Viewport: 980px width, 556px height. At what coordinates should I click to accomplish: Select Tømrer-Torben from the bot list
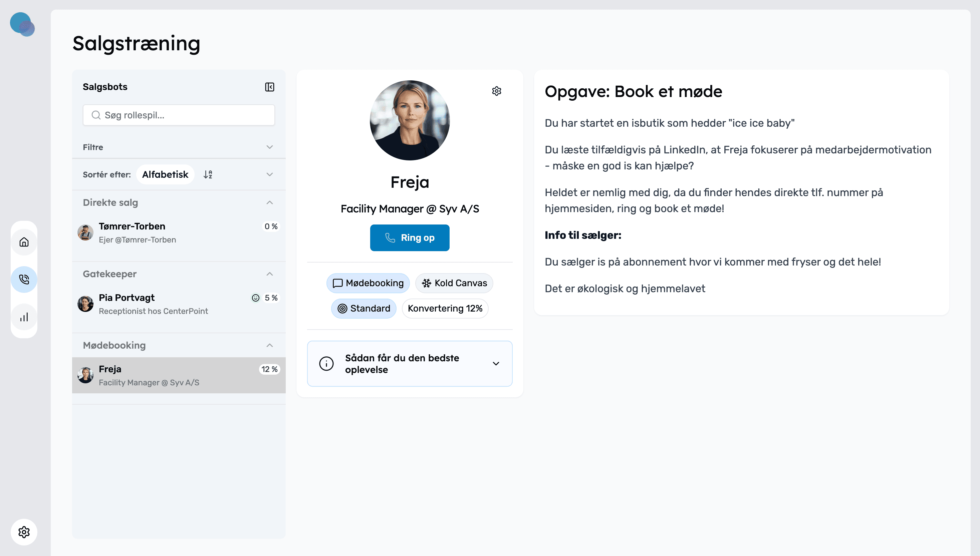pos(179,233)
